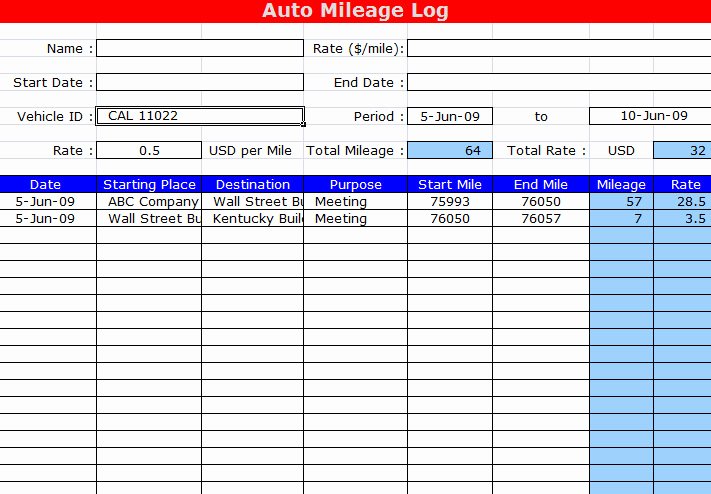
Task: Select Meeting cell in Kentucky Build row
Action: 356,218
